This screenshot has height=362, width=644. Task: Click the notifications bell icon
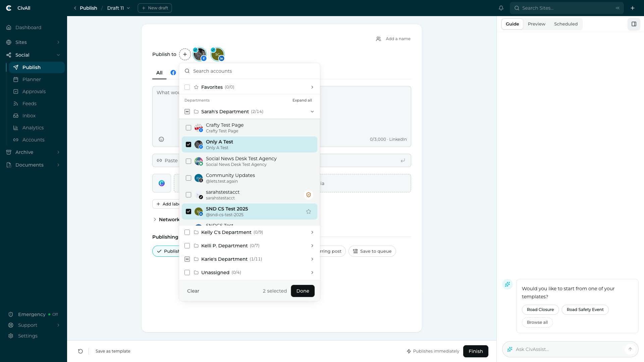(501, 8)
